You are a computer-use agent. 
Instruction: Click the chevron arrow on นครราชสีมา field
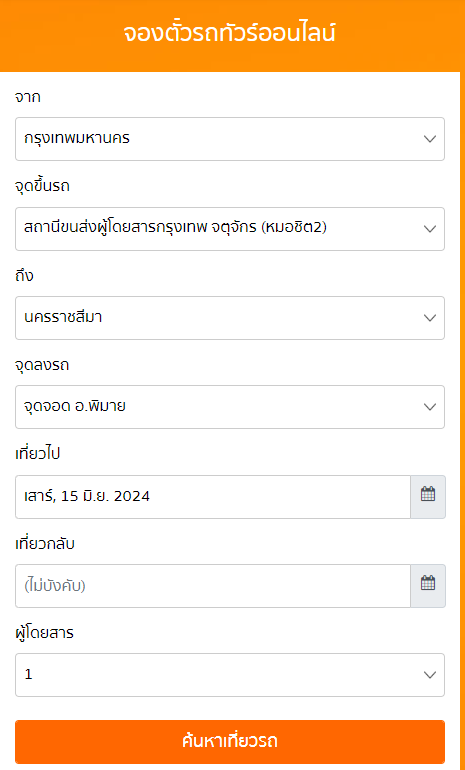pos(430,318)
